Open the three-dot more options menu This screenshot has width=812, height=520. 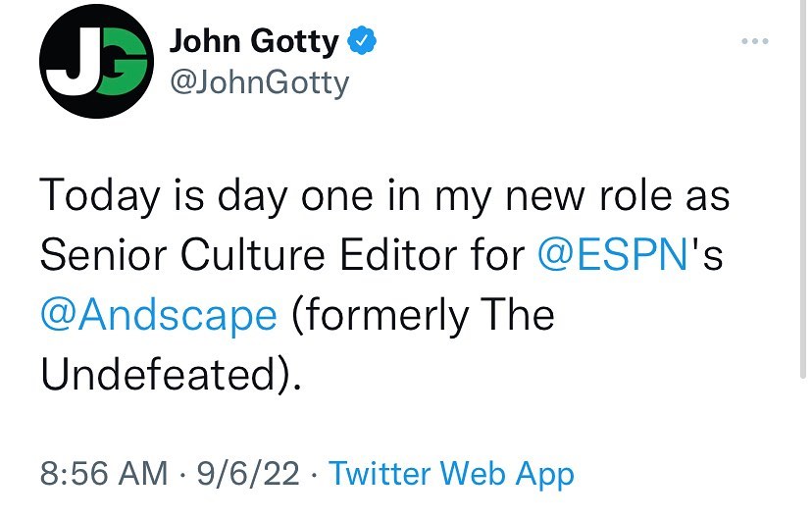(754, 42)
